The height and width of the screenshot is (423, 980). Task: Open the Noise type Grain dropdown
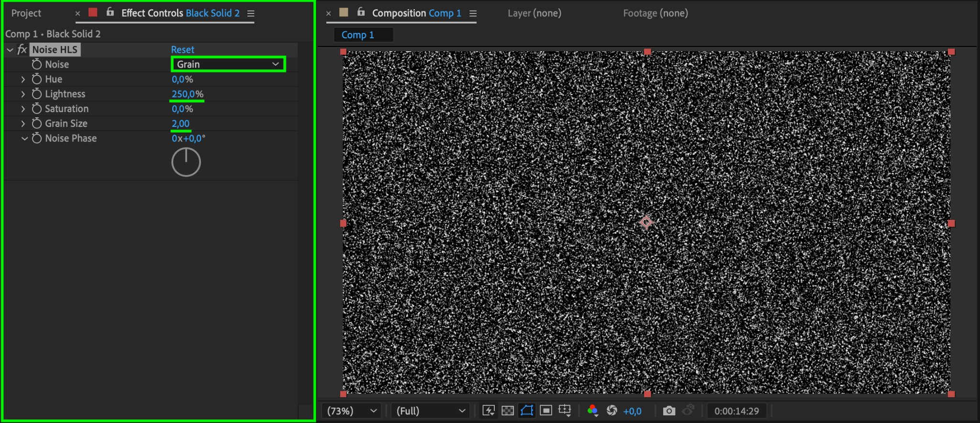pyautogui.click(x=228, y=64)
